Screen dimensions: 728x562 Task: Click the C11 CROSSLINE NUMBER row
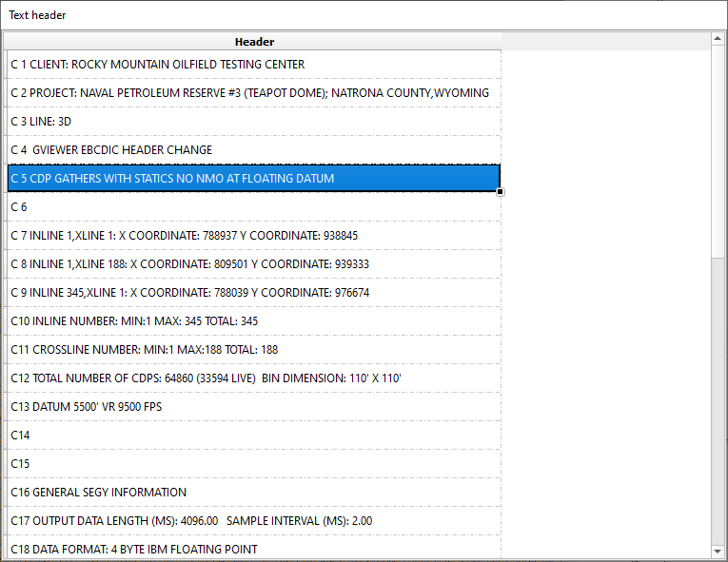pyautogui.click(x=254, y=349)
